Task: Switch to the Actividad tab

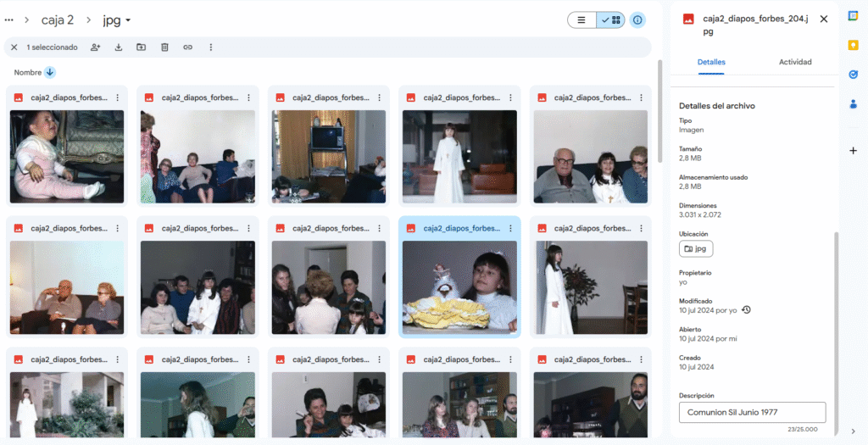Action: coord(795,62)
